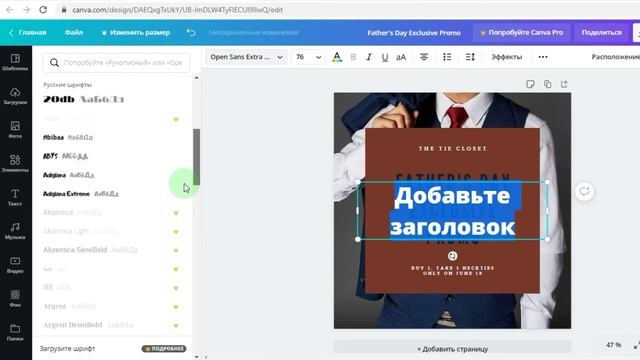640x360 pixels.
Task: Open the Текст text sidebar tab
Action: coord(15,197)
